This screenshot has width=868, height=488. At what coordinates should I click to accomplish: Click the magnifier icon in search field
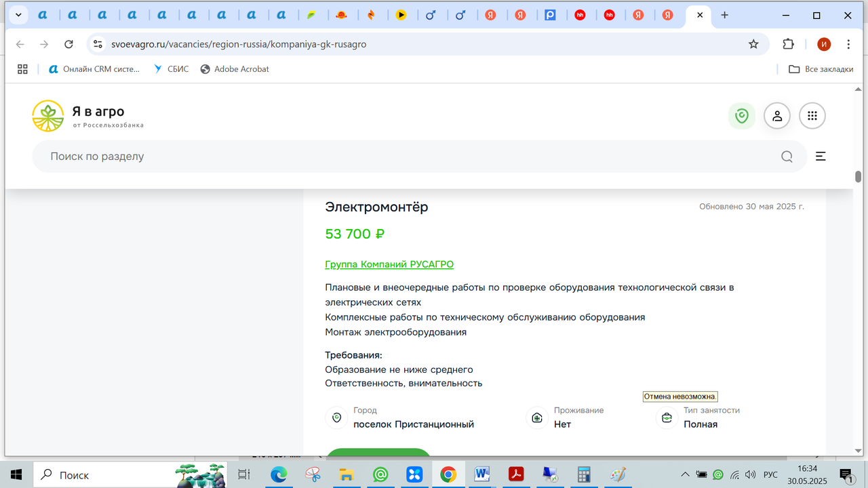point(787,157)
